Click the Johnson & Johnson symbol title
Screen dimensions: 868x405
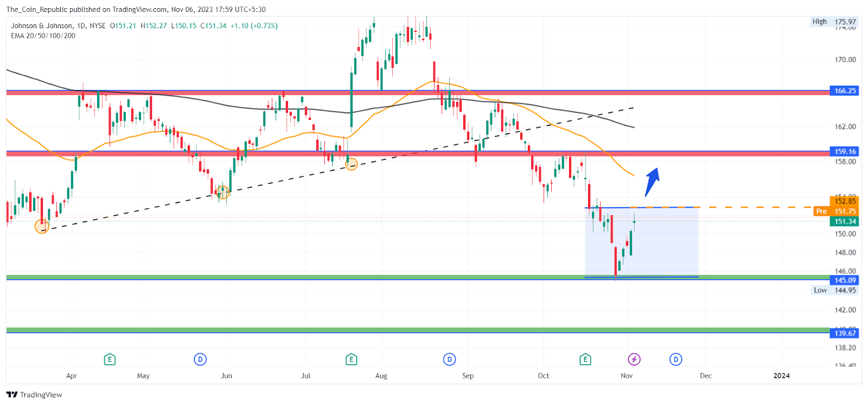coord(43,25)
